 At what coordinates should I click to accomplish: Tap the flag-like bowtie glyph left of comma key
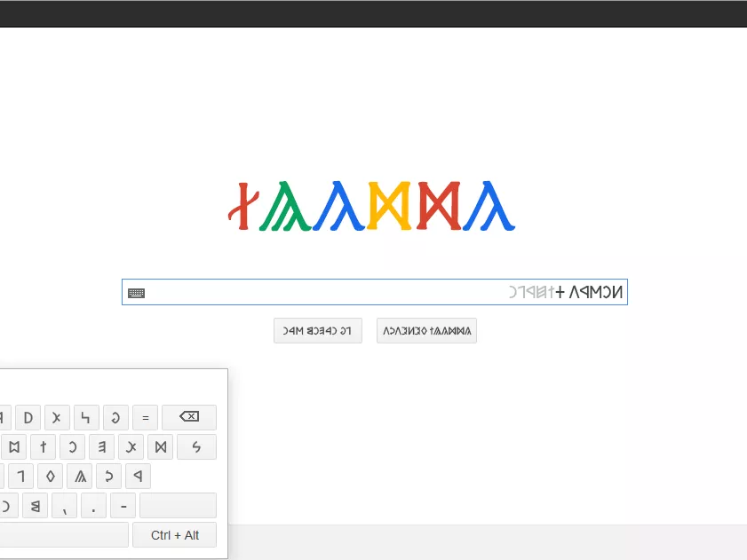tap(35, 505)
